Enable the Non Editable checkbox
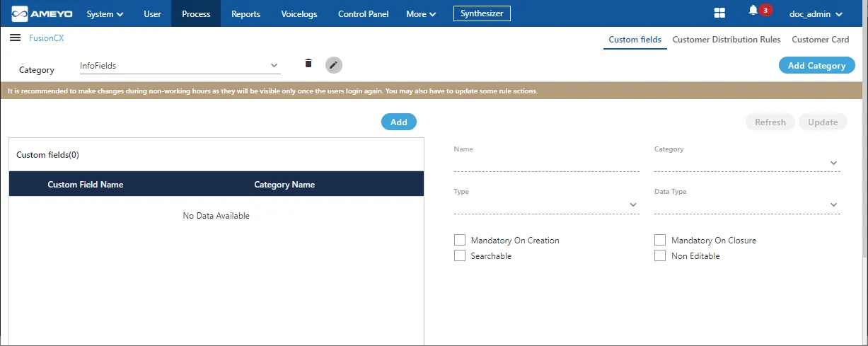This screenshot has height=346, width=868. click(x=660, y=255)
